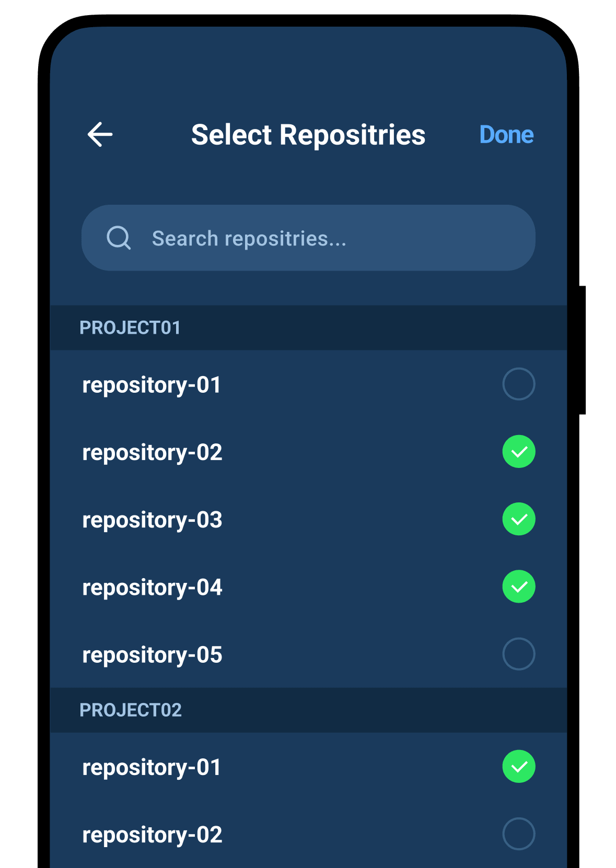Tap the repository-03 row label

tap(152, 520)
